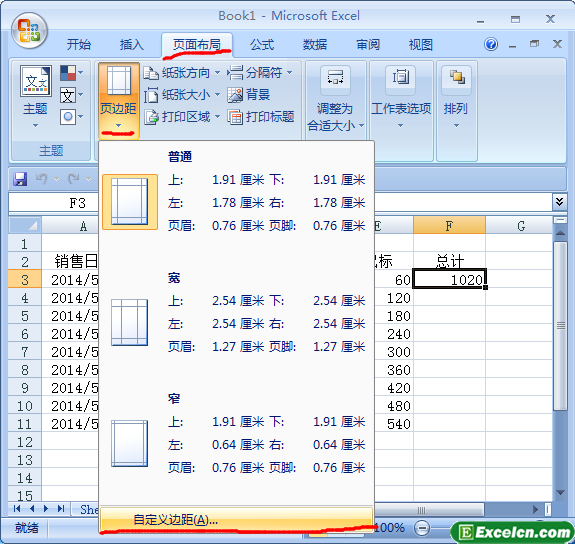Image resolution: width=575 pixels, height=544 pixels.
Task: Select 宽 wide margins option
Action: coord(237,323)
